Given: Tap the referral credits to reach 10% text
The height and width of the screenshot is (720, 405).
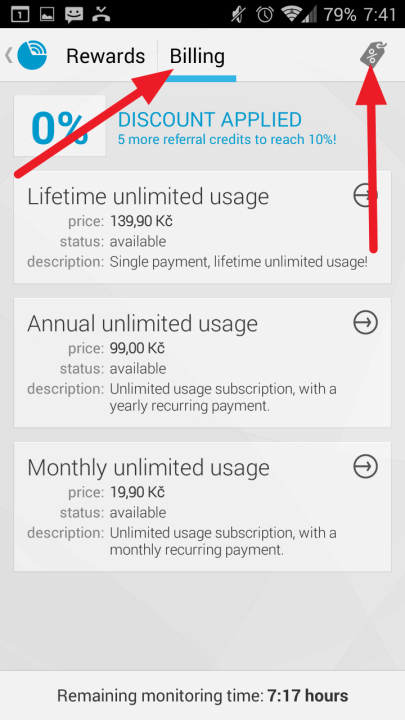Looking at the screenshot, I should click(227, 139).
